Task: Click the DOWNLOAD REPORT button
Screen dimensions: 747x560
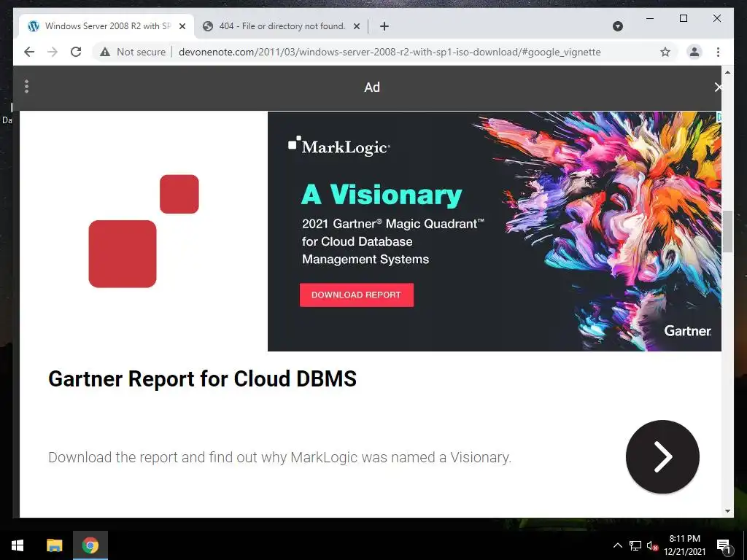Action: click(356, 295)
